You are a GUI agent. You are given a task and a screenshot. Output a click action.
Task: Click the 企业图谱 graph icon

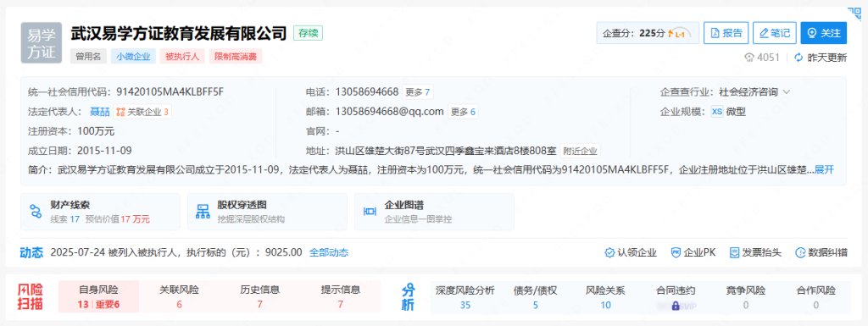click(370, 212)
